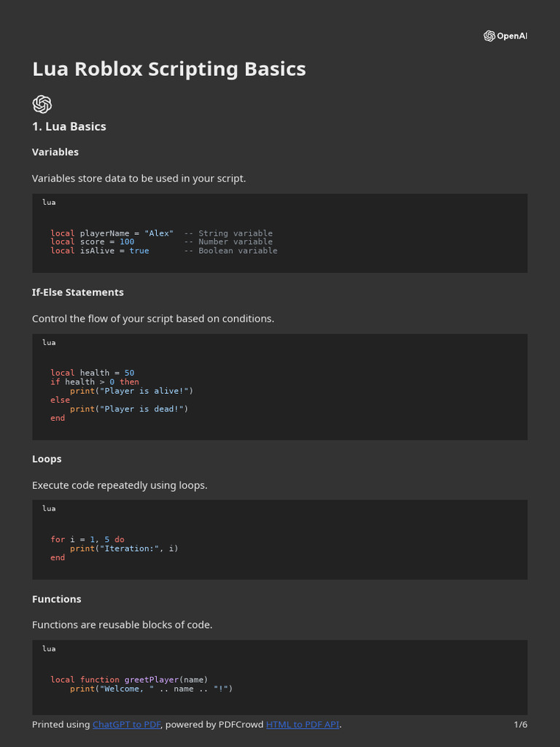Viewport: 560px width, 747px height.
Task: Click the If-Else Statements subheading
Action: (x=78, y=292)
